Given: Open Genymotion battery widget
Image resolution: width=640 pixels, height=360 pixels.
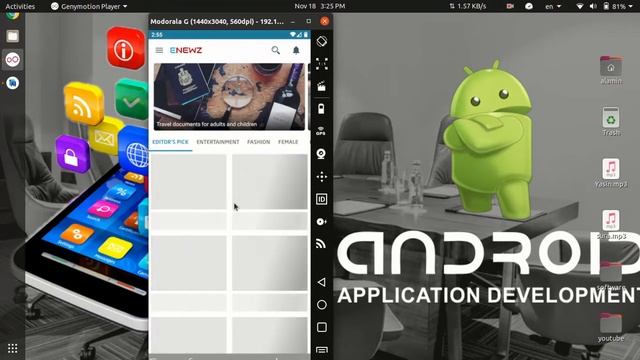Looking at the screenshot, I should 322,109.
